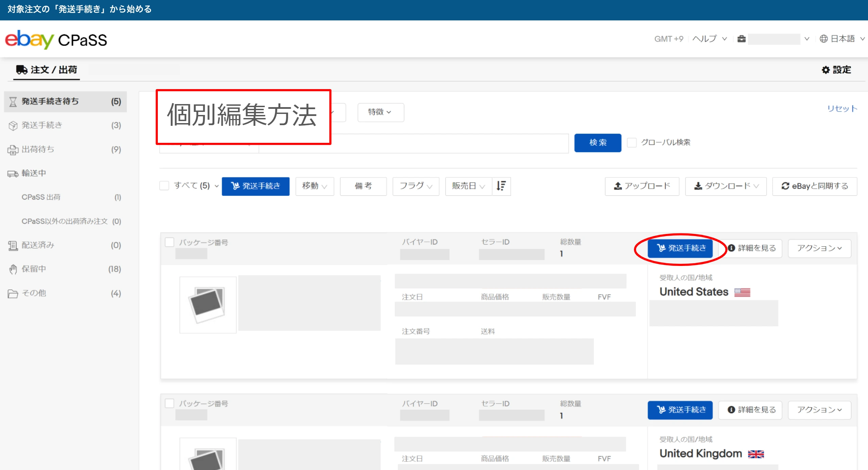
Task: Select the CPaSS 出荷 sidebar item
Action: (x=65, y=198)
